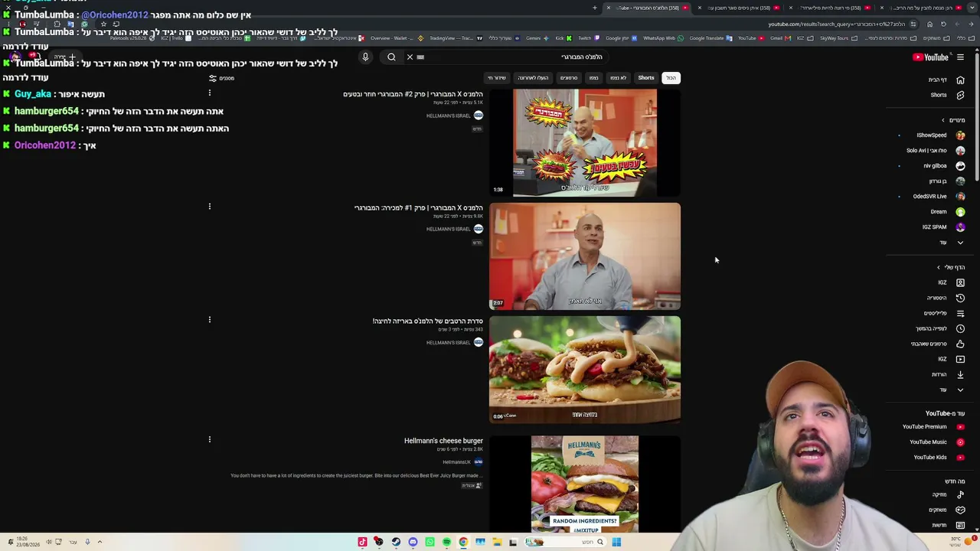980x551 pixels.
Task: Open more options for Hellmann's cheese burger
Action: 209,439
